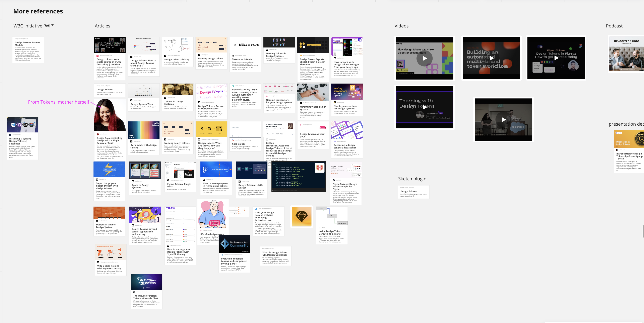
Task: Open the InVision "Your single source of truth" article
Action: [x=110, y=59]
